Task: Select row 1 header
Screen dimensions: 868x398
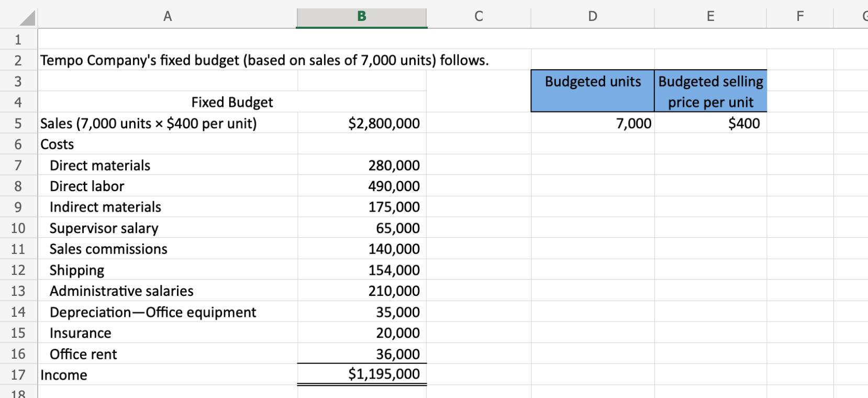Action: pyautogui.click(x=18, y=39)
